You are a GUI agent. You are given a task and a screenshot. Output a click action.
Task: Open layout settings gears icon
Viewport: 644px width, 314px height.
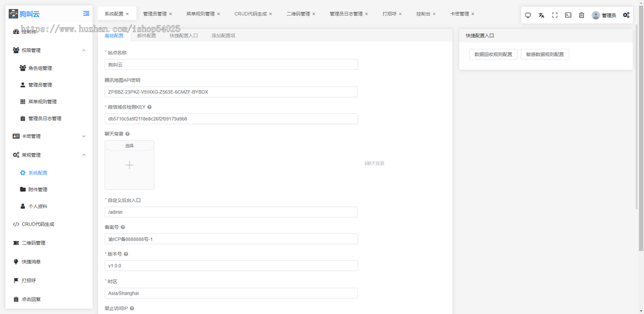pos(626,16)
